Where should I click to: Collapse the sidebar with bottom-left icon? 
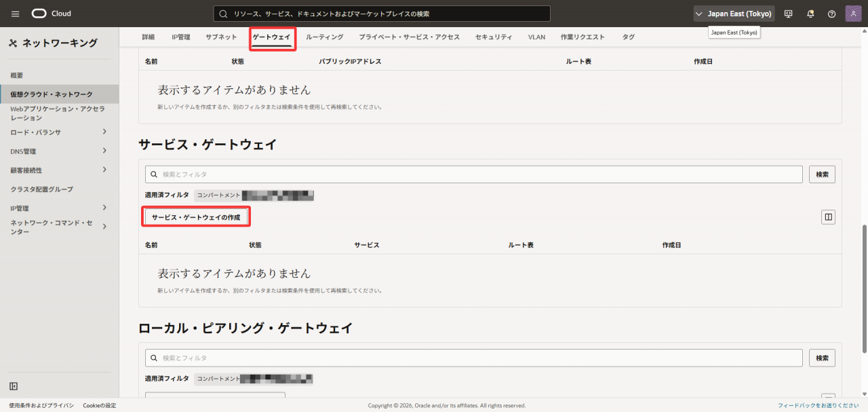[x=14, y=386]
